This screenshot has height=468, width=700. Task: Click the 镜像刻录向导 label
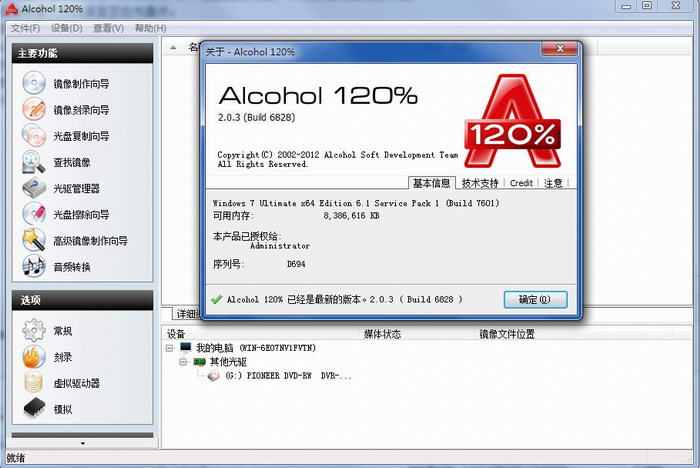tap(82, 110)
